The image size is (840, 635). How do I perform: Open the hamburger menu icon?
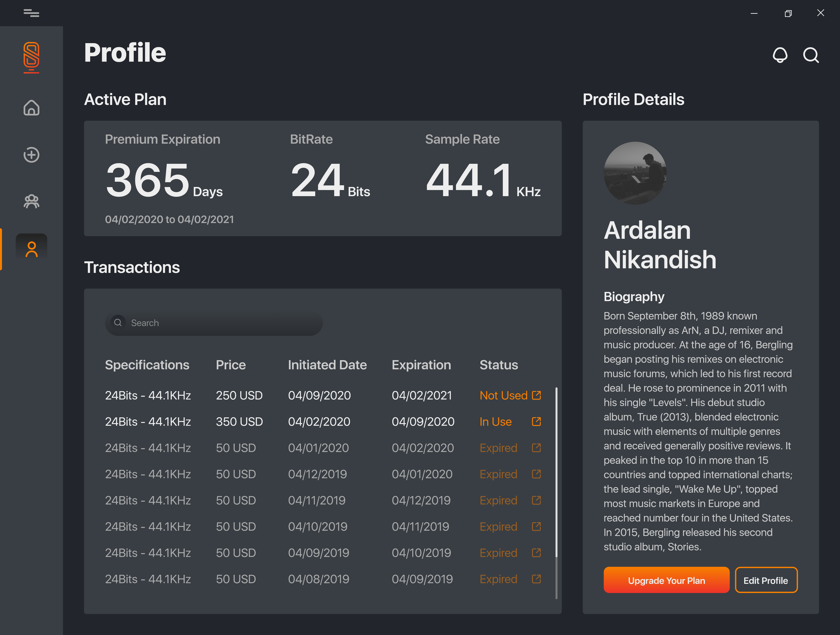coord(31,13)
